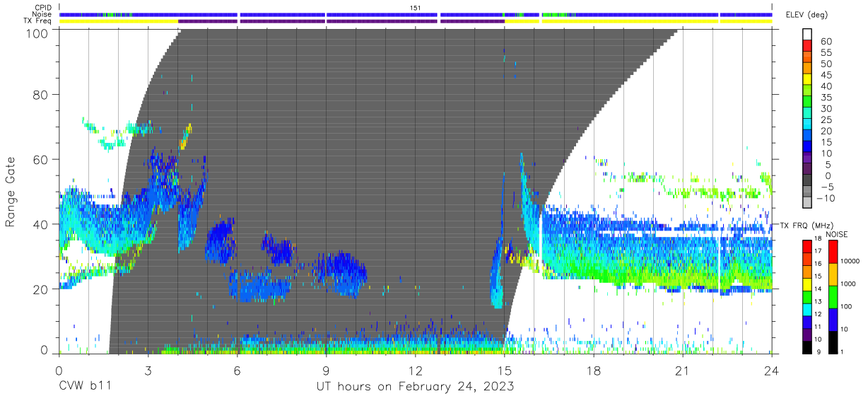868x401 pixels.
Task: Click the CPID value '151'
Action: tap(416, 8)
